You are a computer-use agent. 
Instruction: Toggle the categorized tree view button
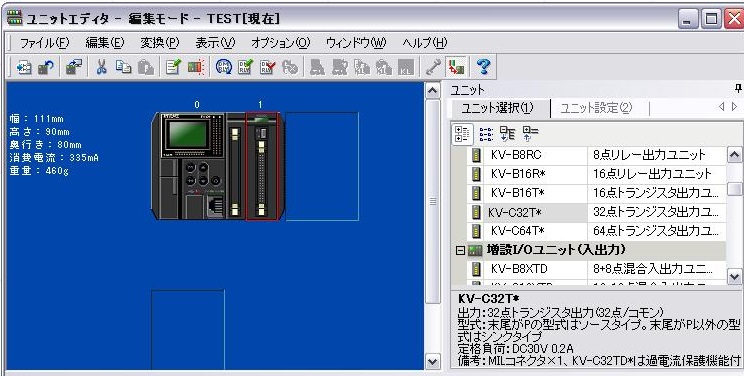coord(462,134)
